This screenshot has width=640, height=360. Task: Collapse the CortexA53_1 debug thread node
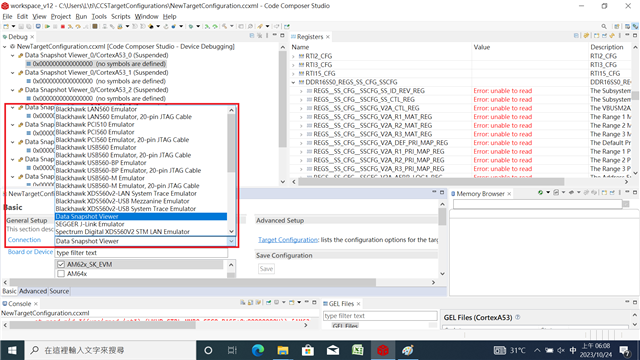pyautogui.click(x=13, y=73)
